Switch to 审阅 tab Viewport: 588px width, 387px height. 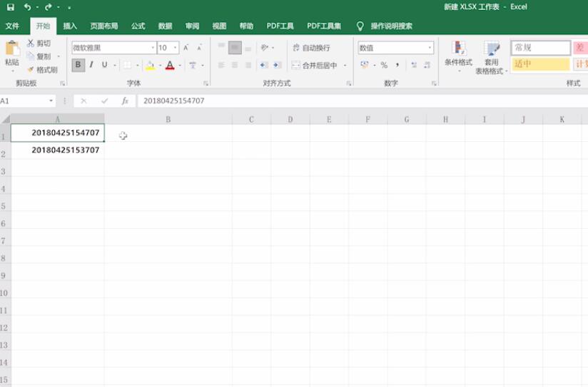pyautogui.click(x=192, y=26)
